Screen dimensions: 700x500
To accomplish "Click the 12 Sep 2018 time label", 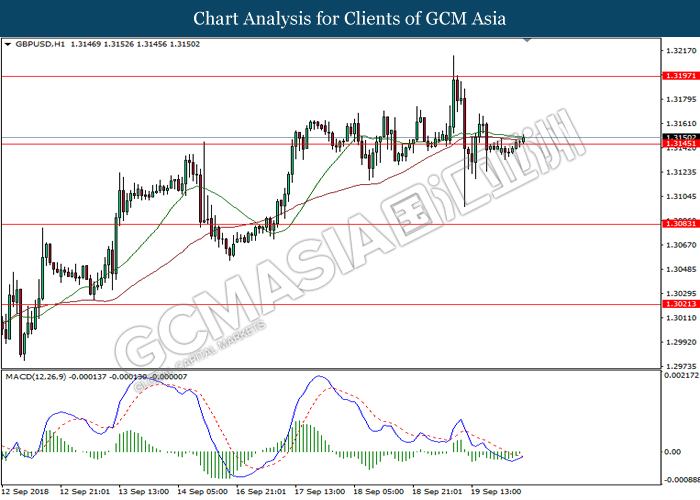I will click(25, 492).
